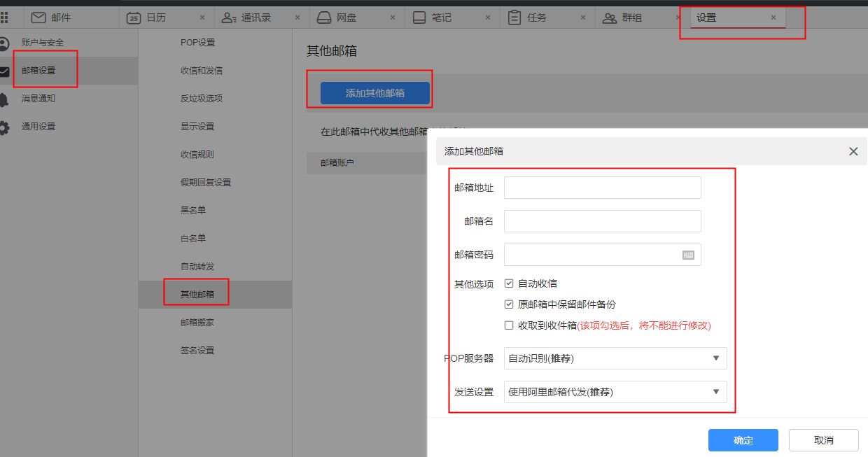Image resolution: width=868 pixels, height=457 pixels.
Task: Close the 添加其他邮箱 dialog
Action: click(x=853, y=151)
